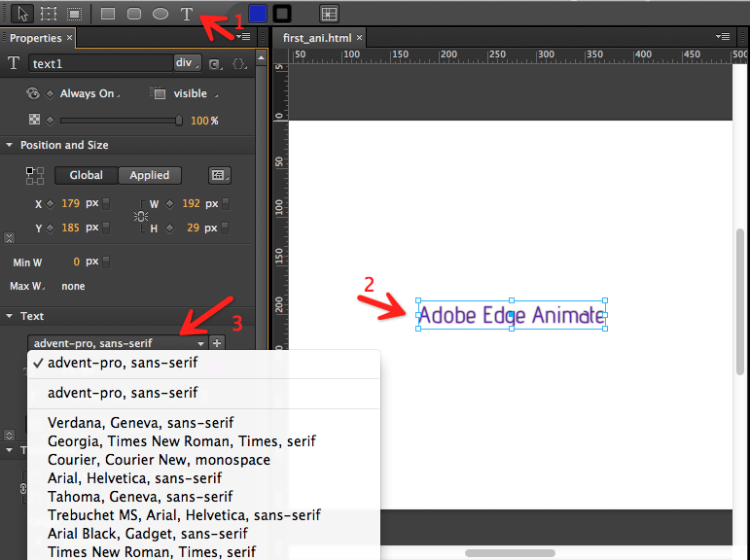Choose Trebuchet MS font entry
The image size is (750, 560).
pyautogui.click(x=203, y=515)
